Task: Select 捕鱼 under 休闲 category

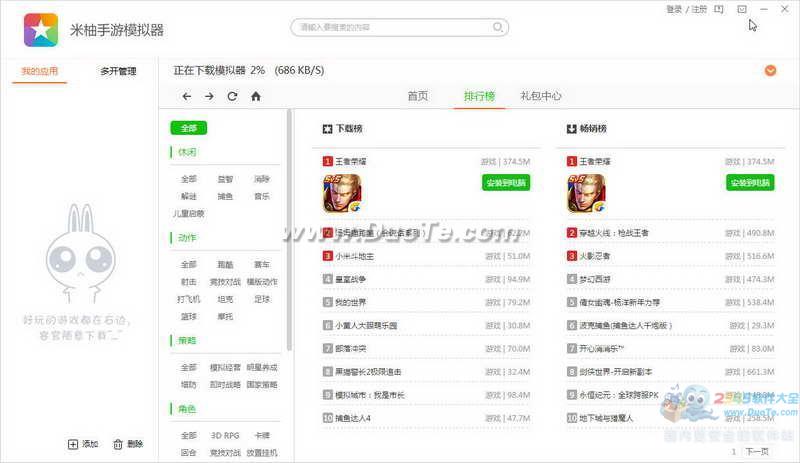Action: click(225, 197)
